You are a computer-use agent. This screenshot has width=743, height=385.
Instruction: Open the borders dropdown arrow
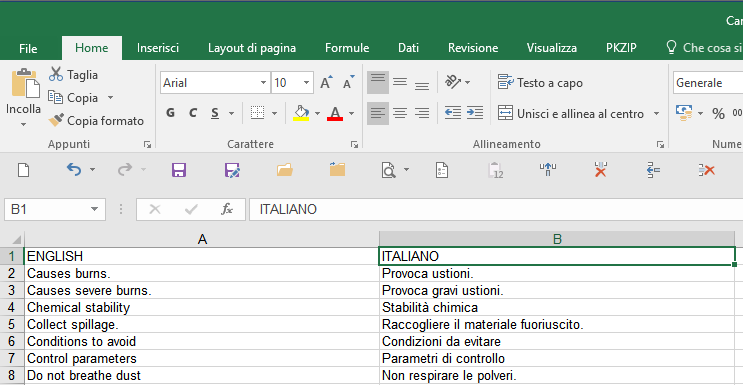pyautogui.click(x=274, y=113)
